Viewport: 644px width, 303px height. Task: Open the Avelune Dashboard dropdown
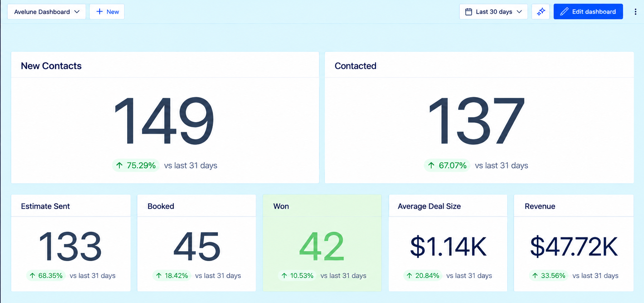pyautogui.click(x=46, y=12)
